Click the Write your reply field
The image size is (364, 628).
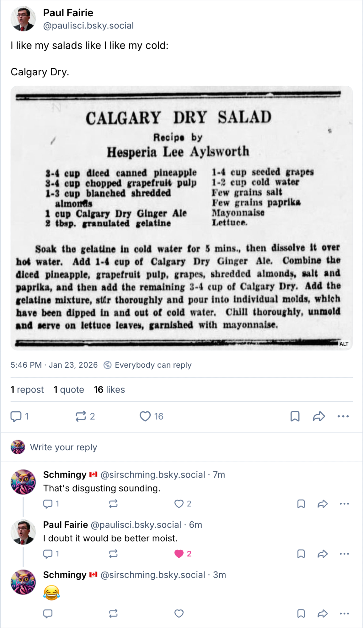[63, 447]
